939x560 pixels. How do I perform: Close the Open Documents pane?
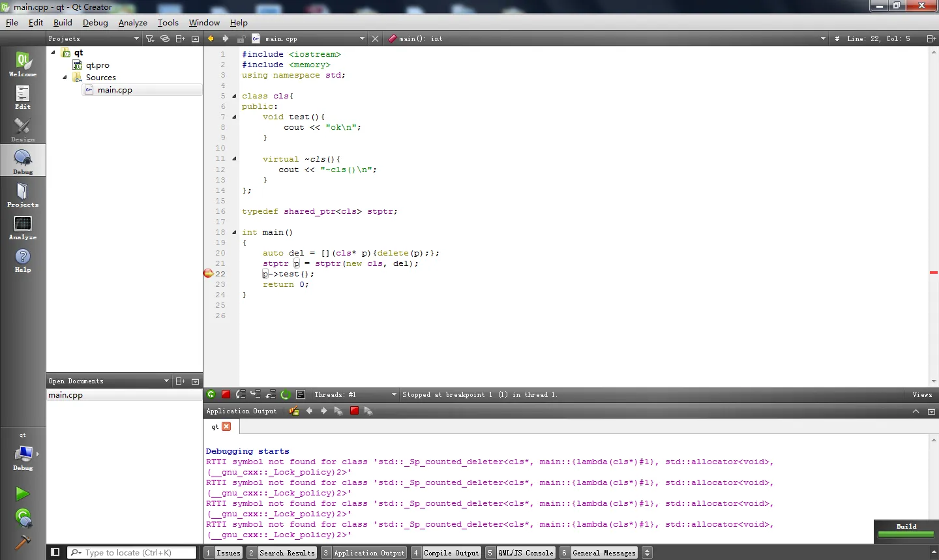click(195, 381)
